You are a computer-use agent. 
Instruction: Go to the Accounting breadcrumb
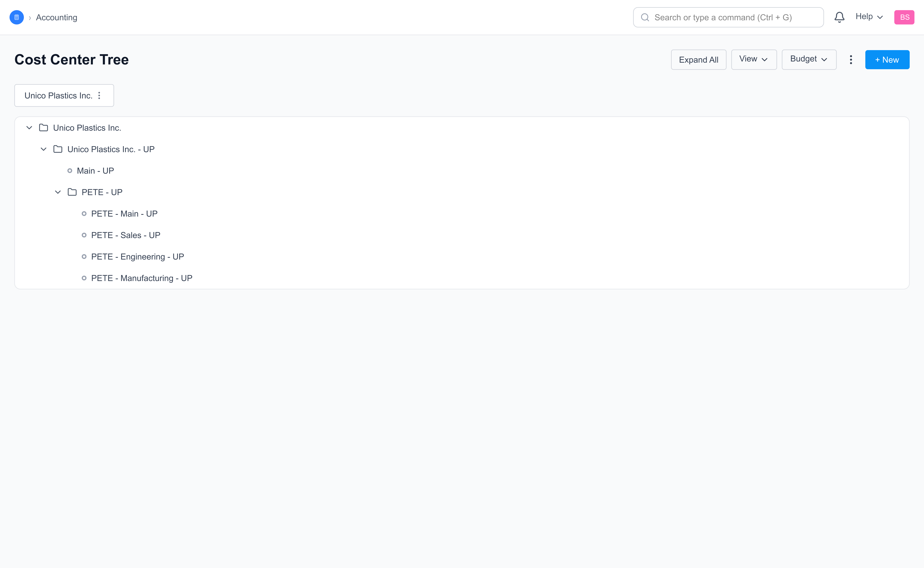pos(57,18)
